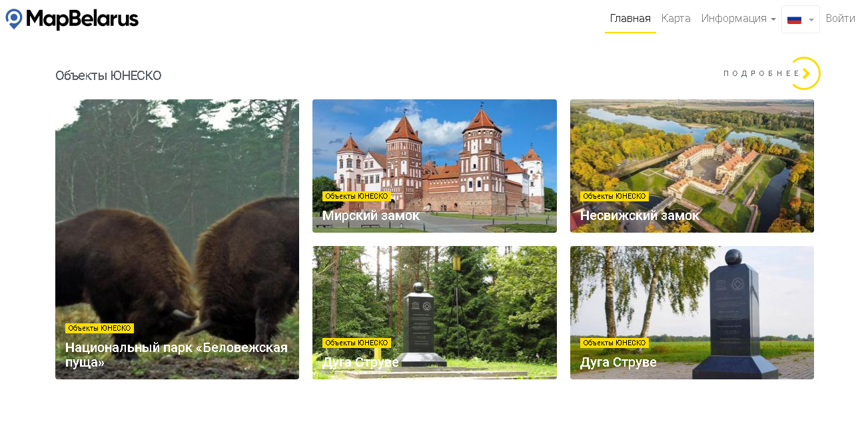Image resolution: width=868 pixels, height=440 pixels.
Task: Open the Мирский замок card
Action: click(434, 166)
